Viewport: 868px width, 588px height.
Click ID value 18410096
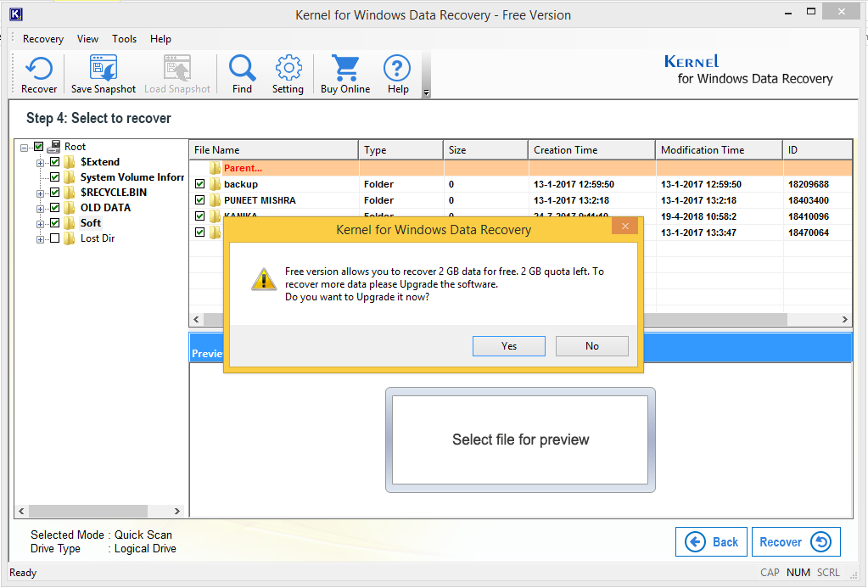click(809, 216)
